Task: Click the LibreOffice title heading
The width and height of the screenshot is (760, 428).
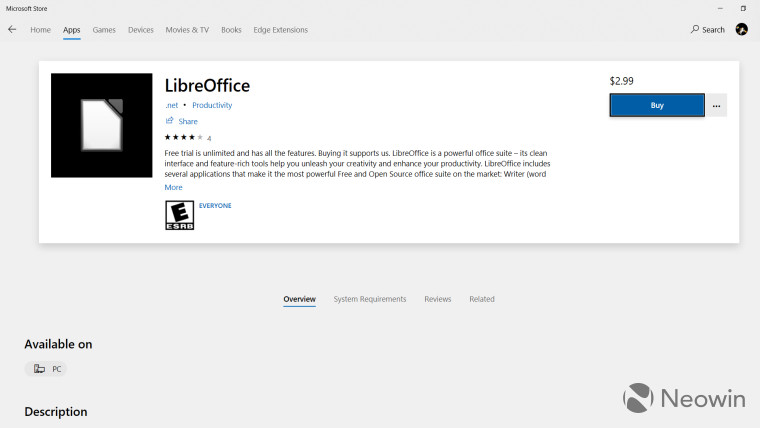Action: tap(207, 86)
